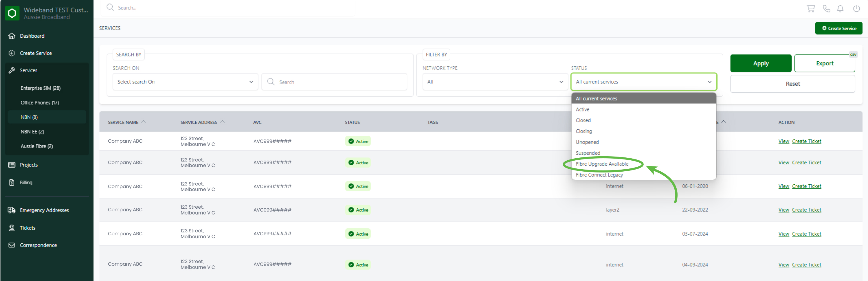The image size is (868, 281).
Task: Click the Emergency Addresses ambulance icon
Action: [12, 210]
